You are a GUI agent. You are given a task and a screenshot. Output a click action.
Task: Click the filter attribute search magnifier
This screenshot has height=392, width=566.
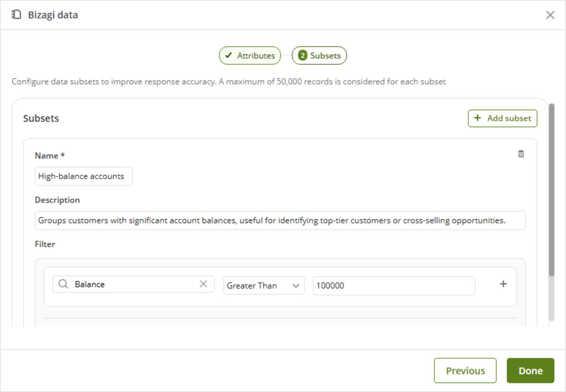click(64, 284)
